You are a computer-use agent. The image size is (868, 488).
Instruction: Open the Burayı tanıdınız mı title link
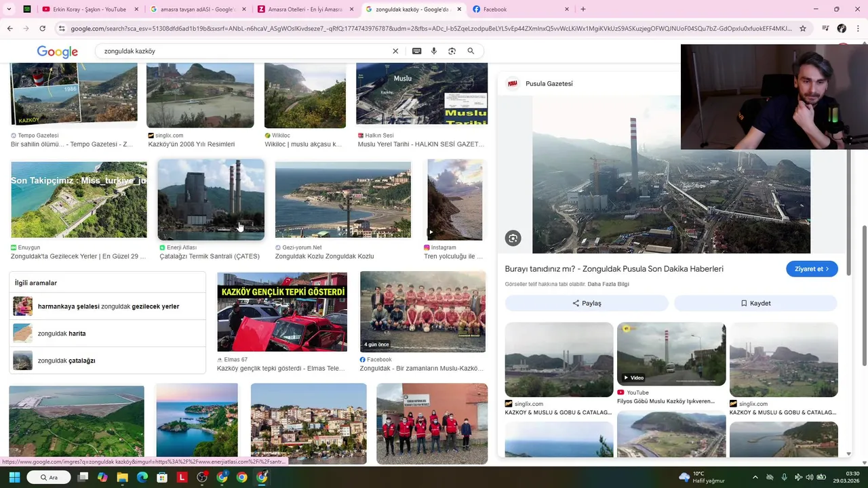[x=614, y=269]
